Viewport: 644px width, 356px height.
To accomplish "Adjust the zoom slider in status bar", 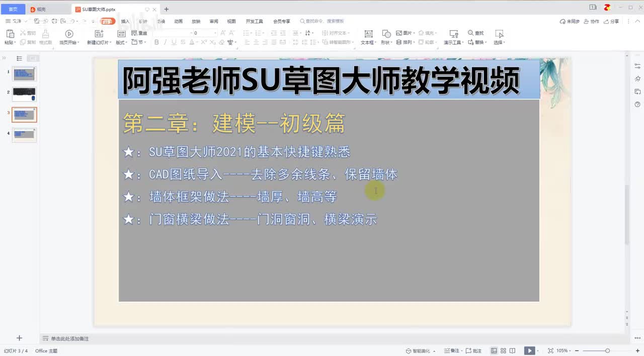I will pyautogui.click(x=607, y=350).
